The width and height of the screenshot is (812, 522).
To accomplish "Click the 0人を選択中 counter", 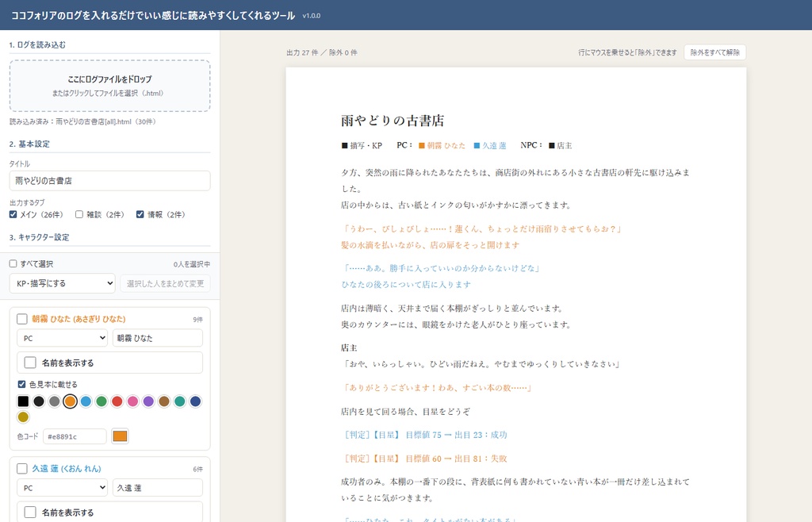I will pyautogui.click(x=192, y=264).
